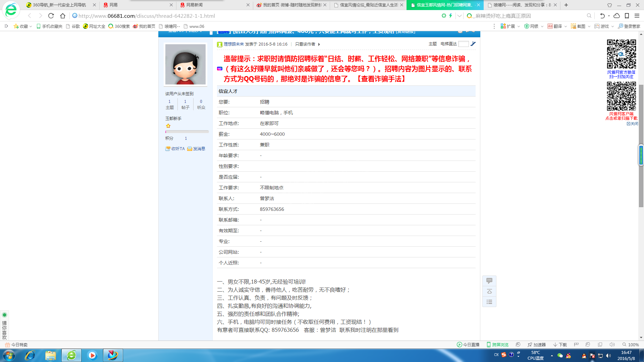Viewport: 644px width, 362px height.
Task: Click the undo closed tab icon
Action: pos(602,16)
